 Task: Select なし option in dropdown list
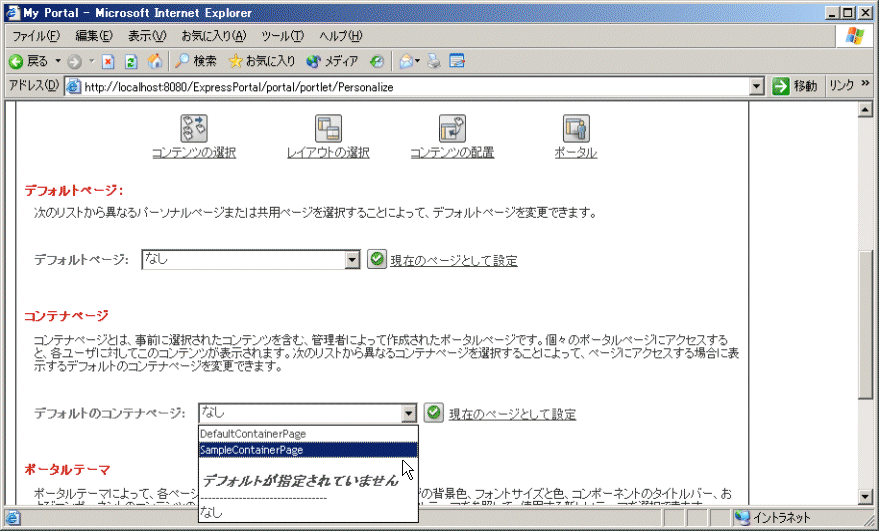coord(308,512)
